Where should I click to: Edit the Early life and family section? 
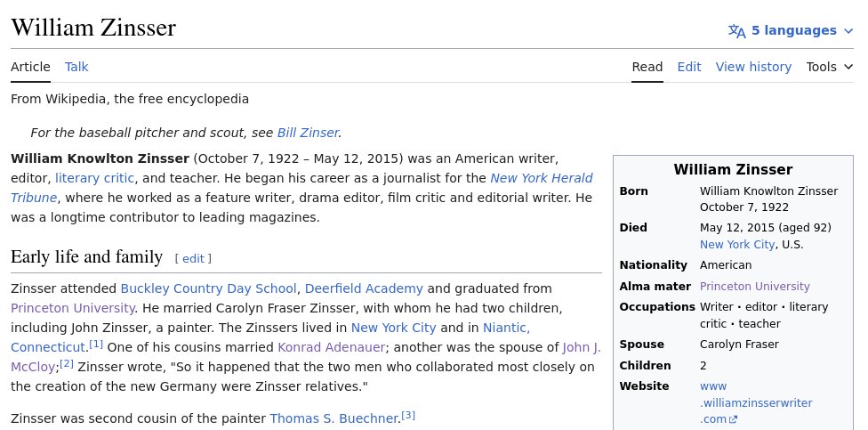click(193, 259)
